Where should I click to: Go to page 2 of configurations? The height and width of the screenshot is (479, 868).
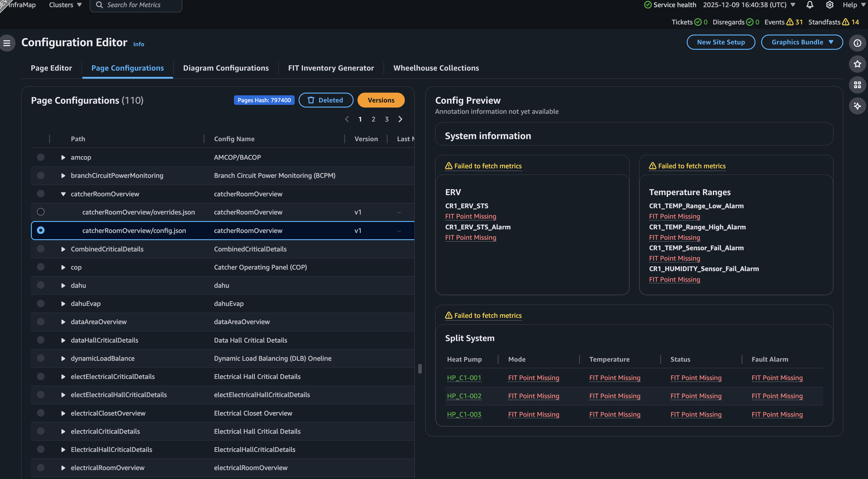tap(373, 119)
